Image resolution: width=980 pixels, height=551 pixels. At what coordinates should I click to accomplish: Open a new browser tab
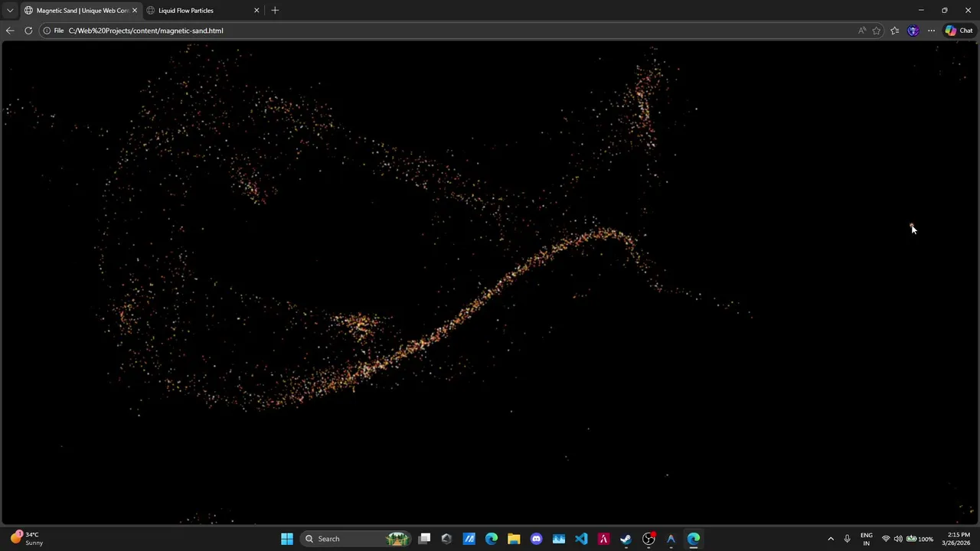pos(275,11)
